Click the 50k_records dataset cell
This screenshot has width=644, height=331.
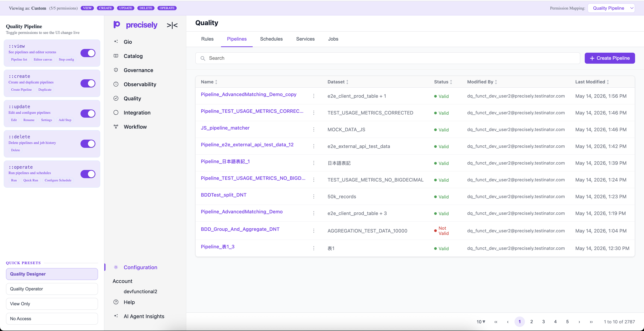342,197
